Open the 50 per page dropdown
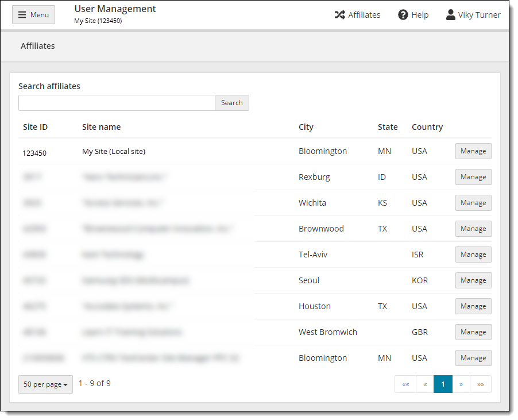Screen dimensions: 518x420 pos(45,384)
